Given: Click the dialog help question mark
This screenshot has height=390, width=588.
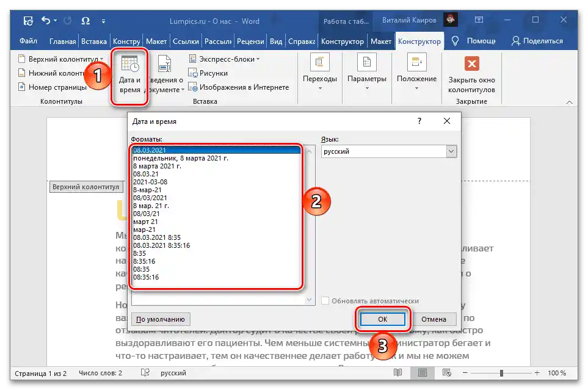Looking at the screenshot, I should (x=419, y=121).
